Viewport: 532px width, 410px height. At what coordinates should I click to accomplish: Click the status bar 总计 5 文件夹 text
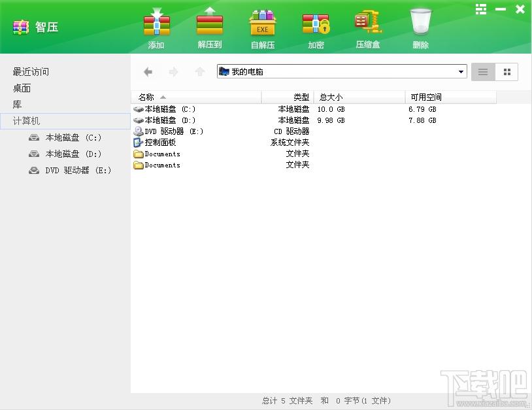click(287, 401)
